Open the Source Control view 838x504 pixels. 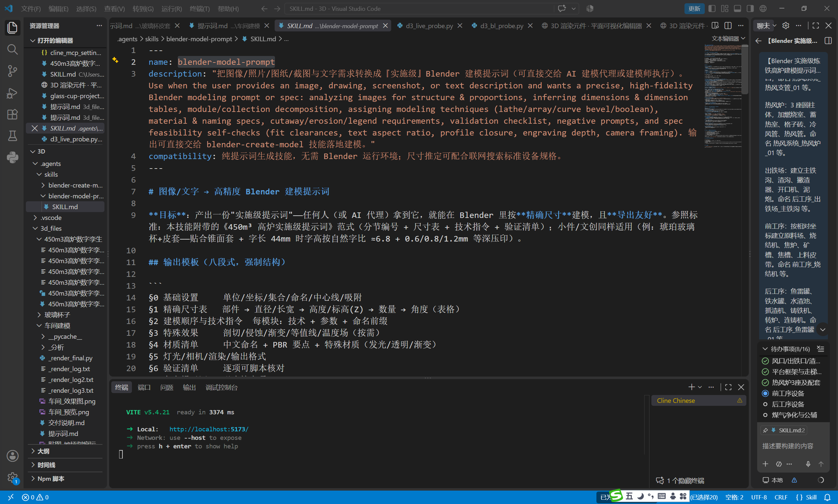pos(12,71)
